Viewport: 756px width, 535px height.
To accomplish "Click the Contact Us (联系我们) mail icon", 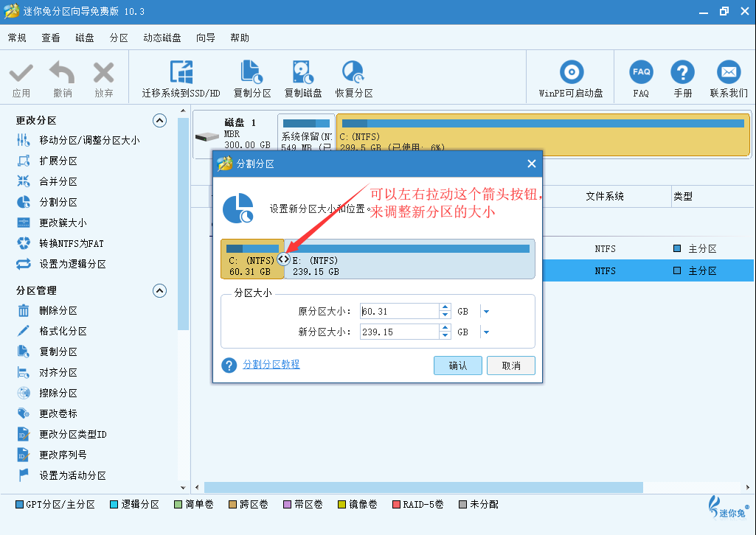I will pos(729,72).
